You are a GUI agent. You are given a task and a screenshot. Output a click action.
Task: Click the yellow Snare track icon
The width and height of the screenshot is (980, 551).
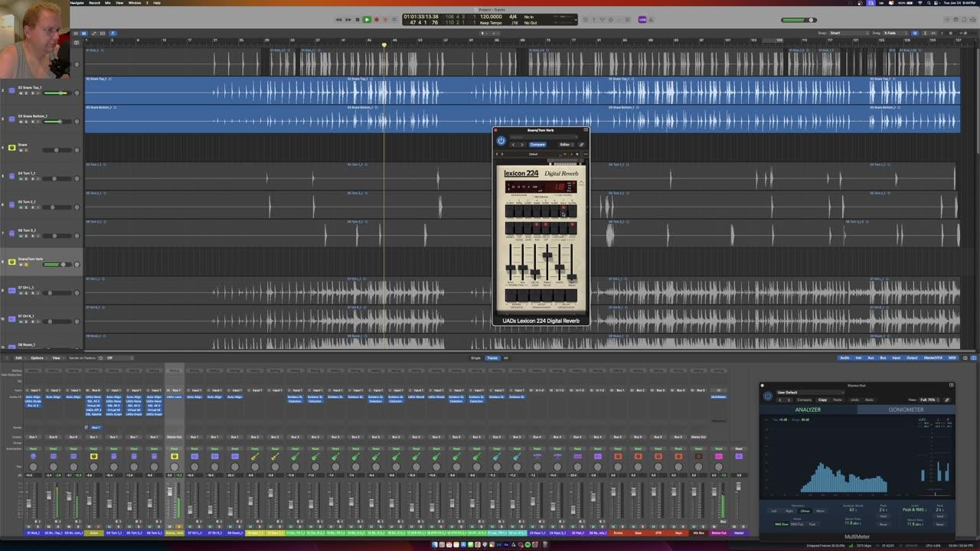point(11,147)
